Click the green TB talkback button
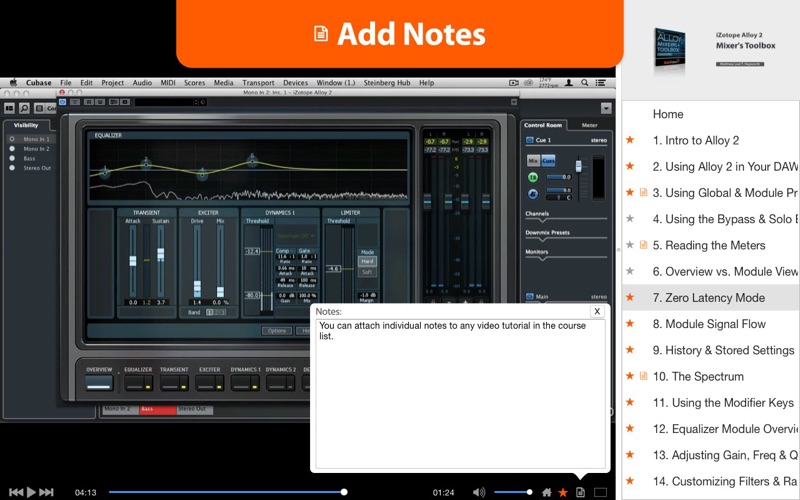 click(533, 177)
